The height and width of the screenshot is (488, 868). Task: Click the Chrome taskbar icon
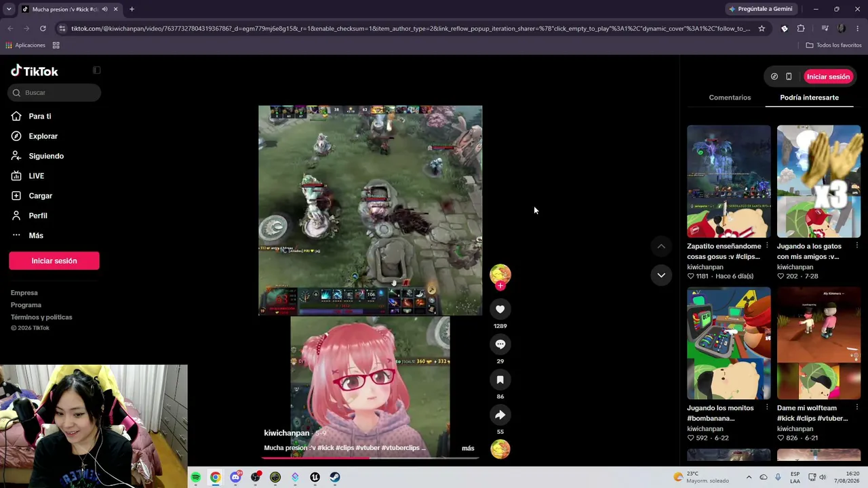215,477
